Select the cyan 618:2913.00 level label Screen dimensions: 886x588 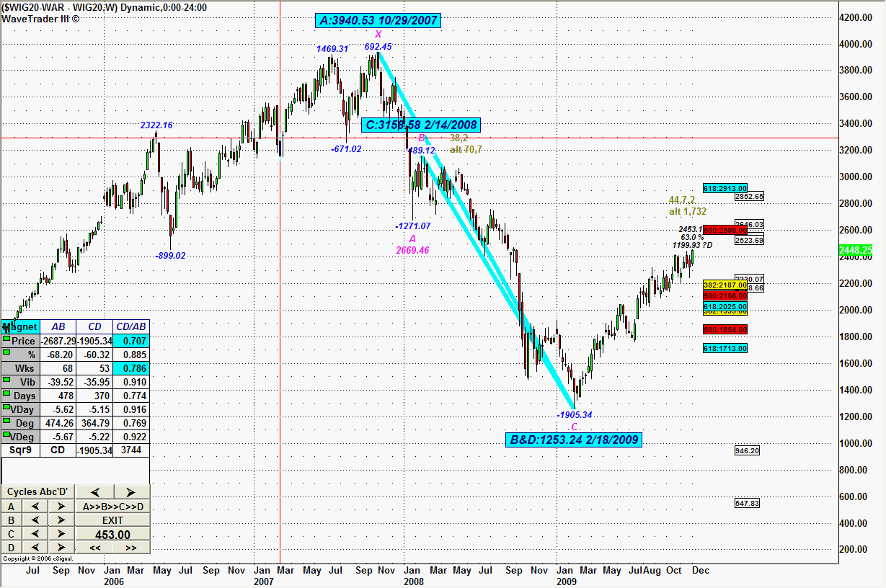point(725,188)
